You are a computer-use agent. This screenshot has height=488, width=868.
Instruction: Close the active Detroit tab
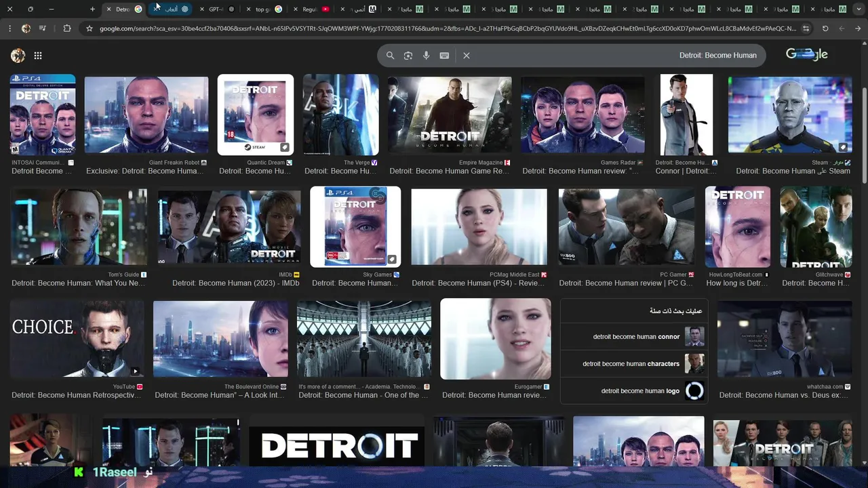coord(108,9)
